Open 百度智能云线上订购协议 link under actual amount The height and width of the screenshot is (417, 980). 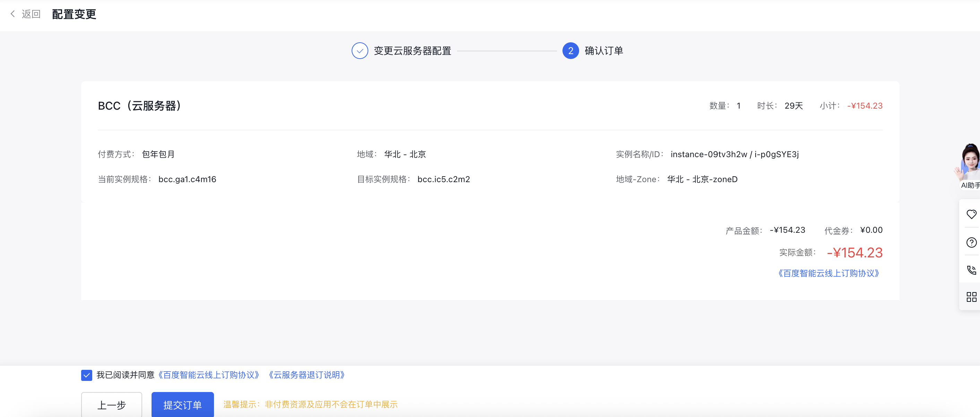pos(828,273)
